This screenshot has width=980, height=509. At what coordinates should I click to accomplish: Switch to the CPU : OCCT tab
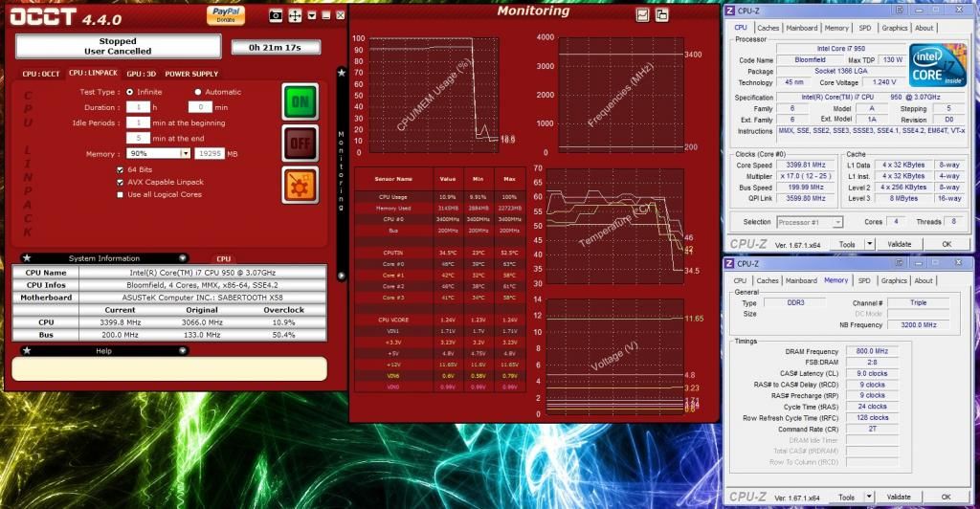(41, 74)
